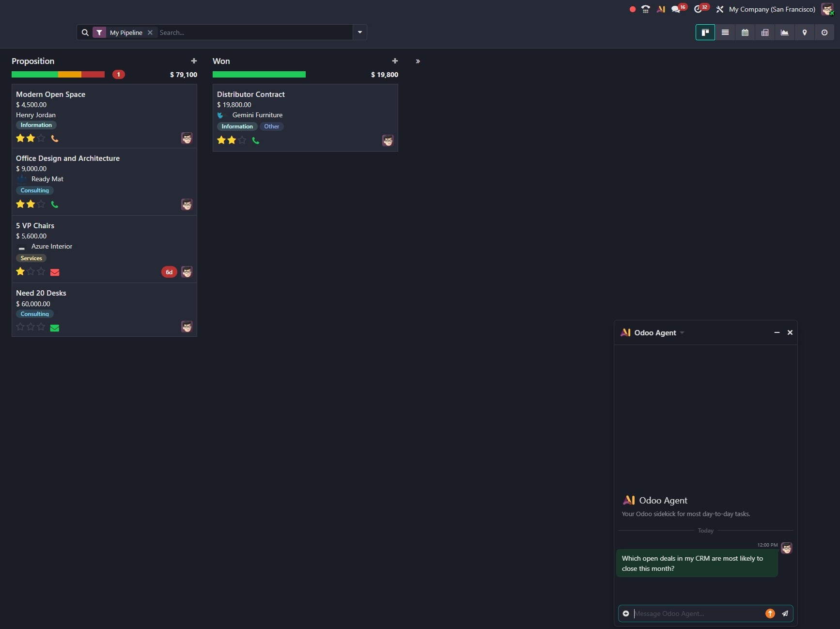The height and width of the screenshot is (629, 840).
Task: Click salesperson avatar on Distributor Contract
Action: [x=388, y=141]
